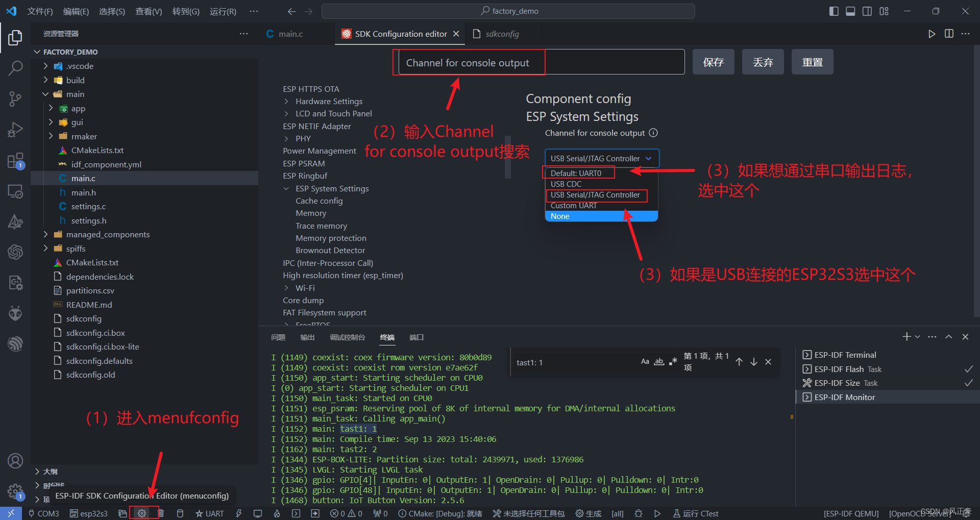Open the 编辑(E) menu

click(x=76, y=11)
